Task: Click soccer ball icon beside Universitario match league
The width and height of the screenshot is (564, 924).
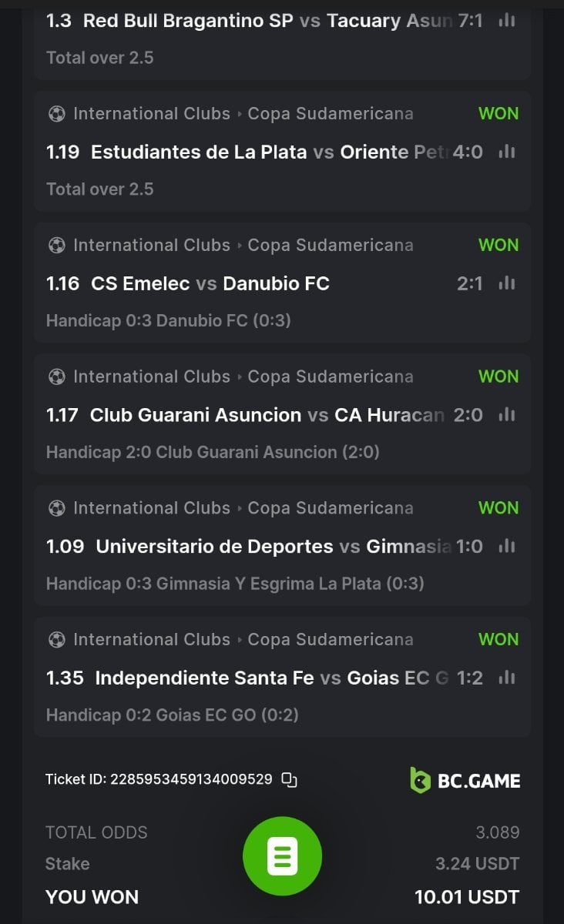Action: [x=56, y=508]
